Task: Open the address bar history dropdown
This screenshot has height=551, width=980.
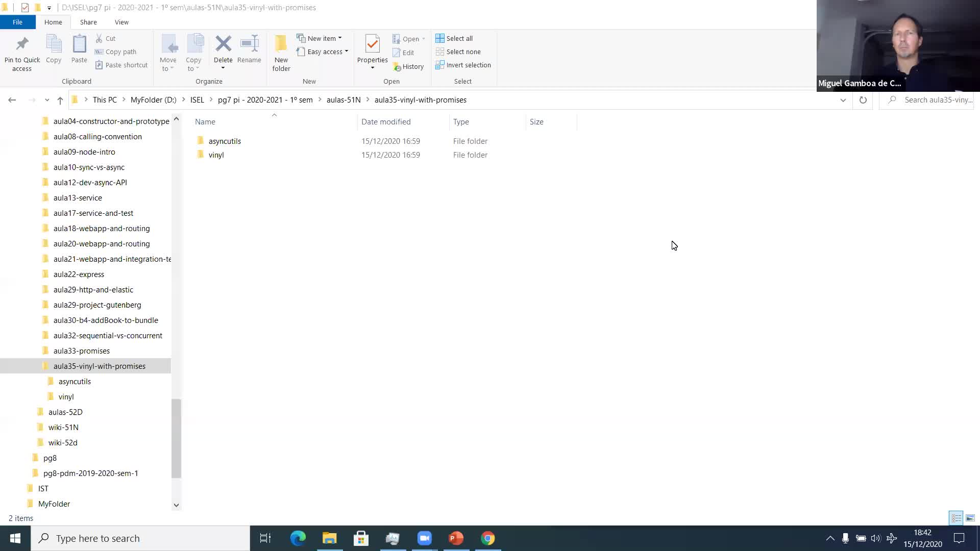Action: coord(843,100)
